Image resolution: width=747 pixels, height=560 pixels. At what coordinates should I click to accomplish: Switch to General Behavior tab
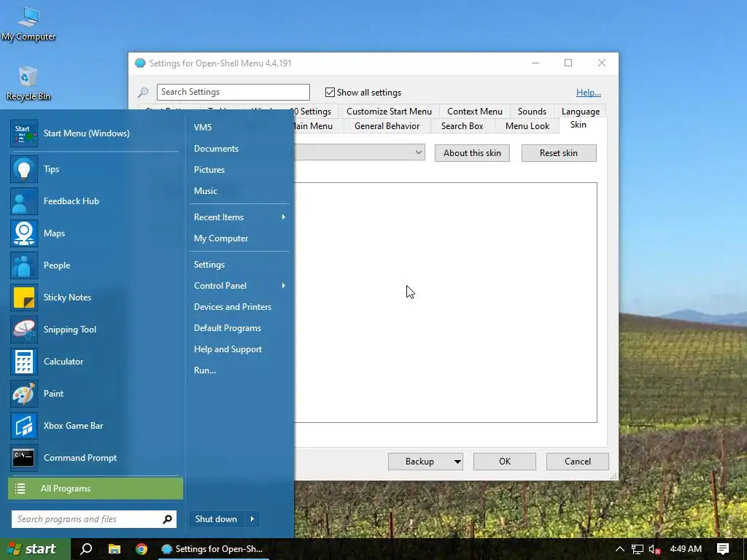pyautogui.click(x=387, y=125)
